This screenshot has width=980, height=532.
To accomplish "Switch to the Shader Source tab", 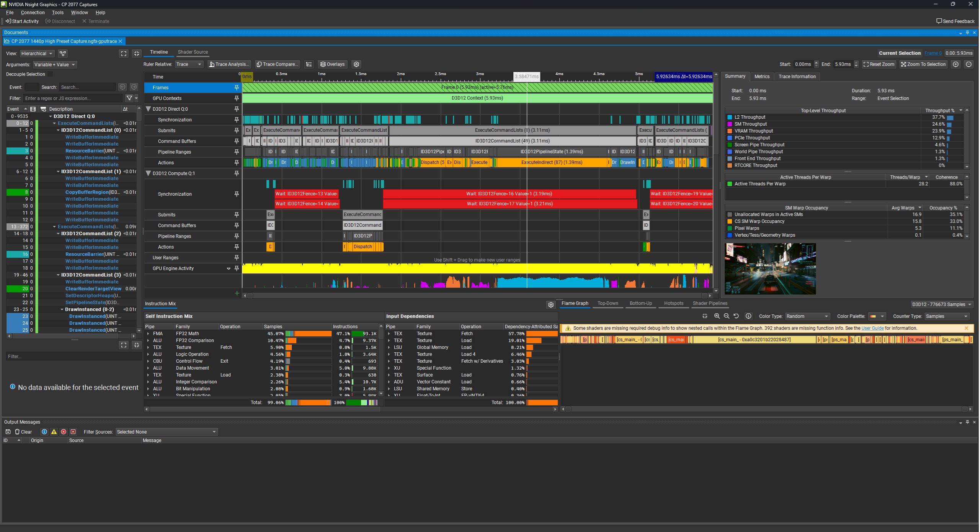I will (193, 52).
